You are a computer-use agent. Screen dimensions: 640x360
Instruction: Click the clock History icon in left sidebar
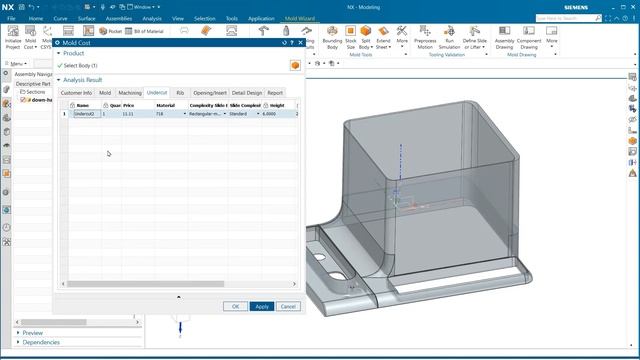pos(7,227)
